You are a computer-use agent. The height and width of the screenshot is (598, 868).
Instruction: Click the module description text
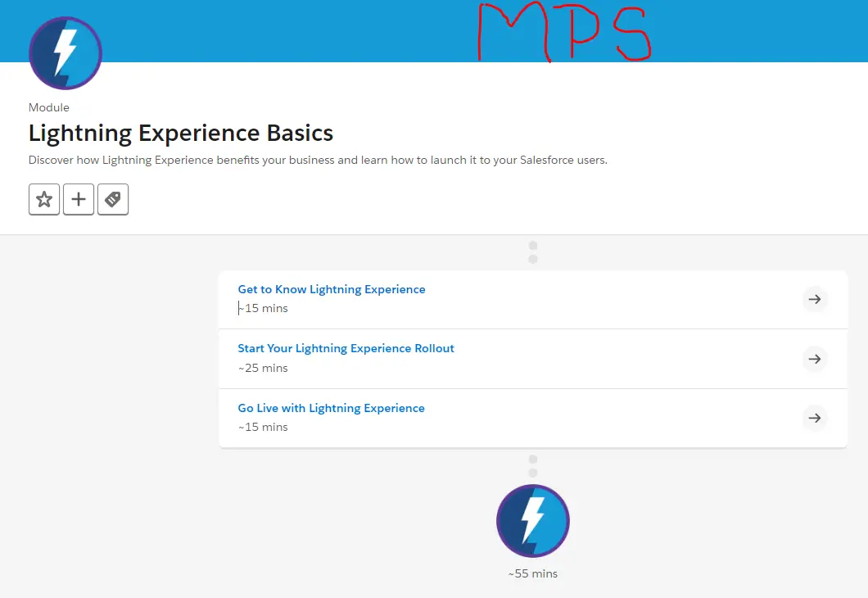(x=319, y=160)
